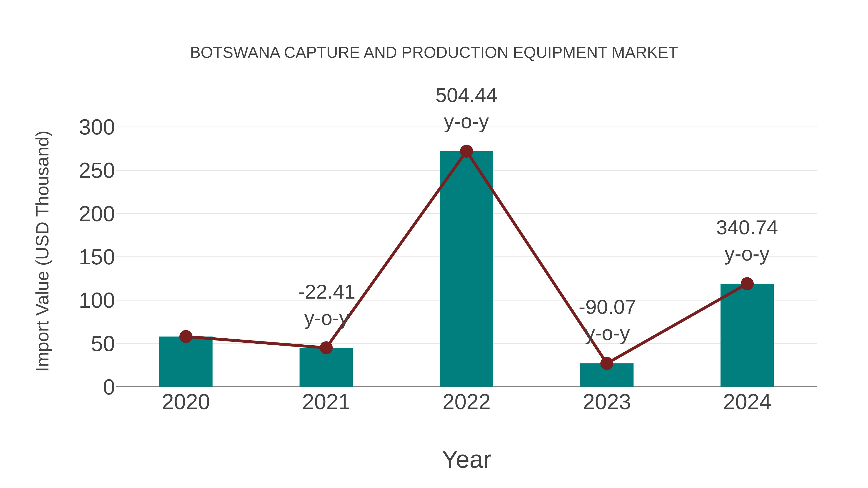Click the y-axis tick '50'
The image size is (868, 488).
(103, 344)
